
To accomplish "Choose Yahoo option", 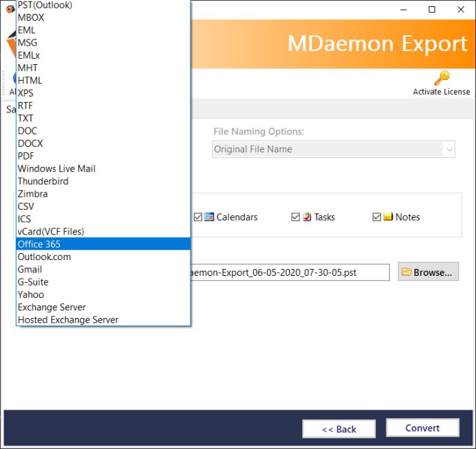I will tap(103, 295).
